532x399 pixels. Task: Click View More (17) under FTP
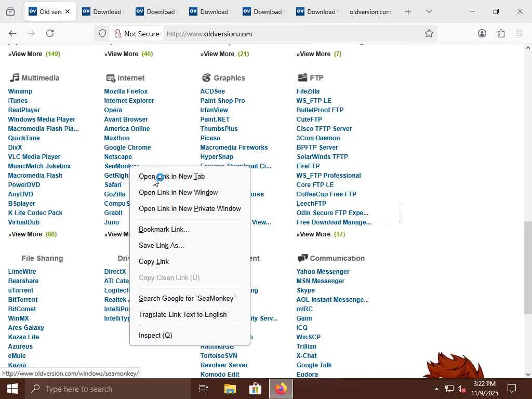tap(321, 234)
